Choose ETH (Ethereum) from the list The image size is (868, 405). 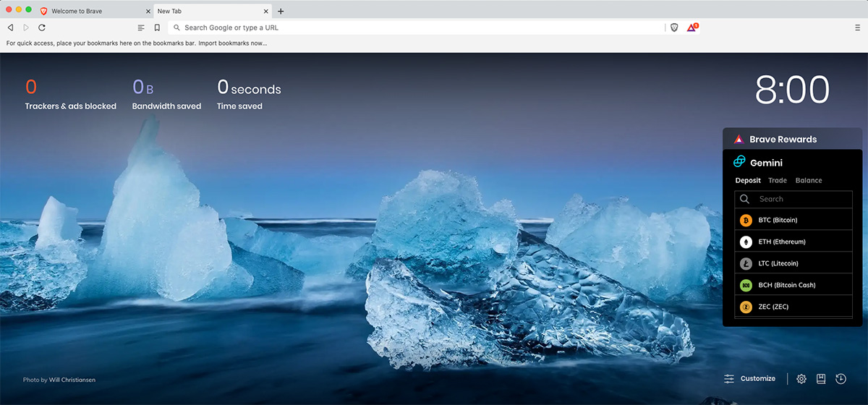[793, 242]
